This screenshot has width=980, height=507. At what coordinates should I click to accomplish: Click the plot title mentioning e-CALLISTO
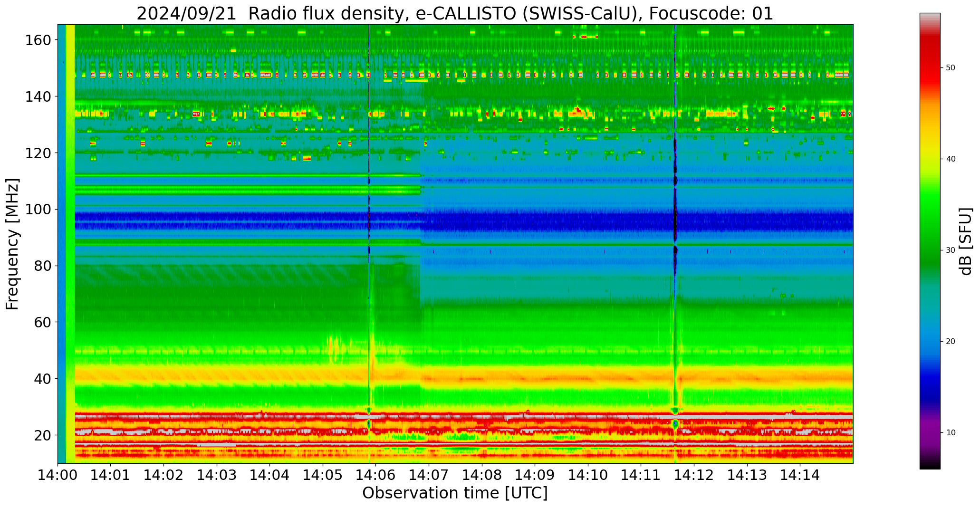(x=455, y=13)
